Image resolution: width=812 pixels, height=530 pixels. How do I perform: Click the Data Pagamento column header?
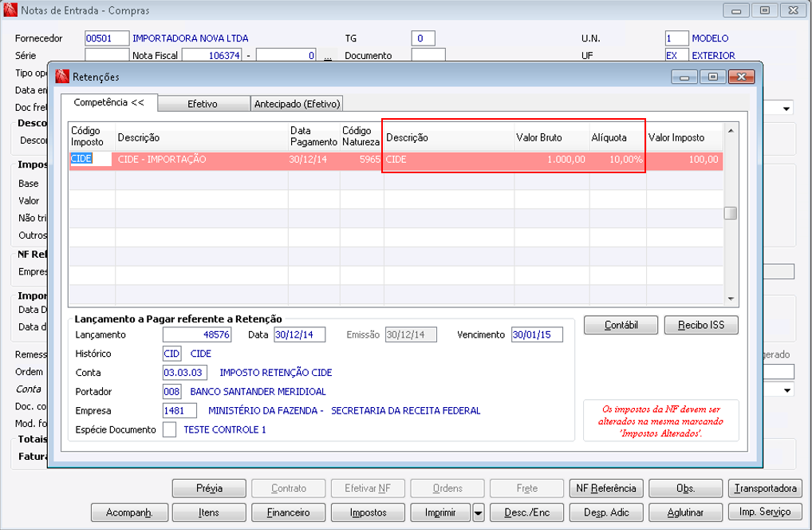point(313,136)
